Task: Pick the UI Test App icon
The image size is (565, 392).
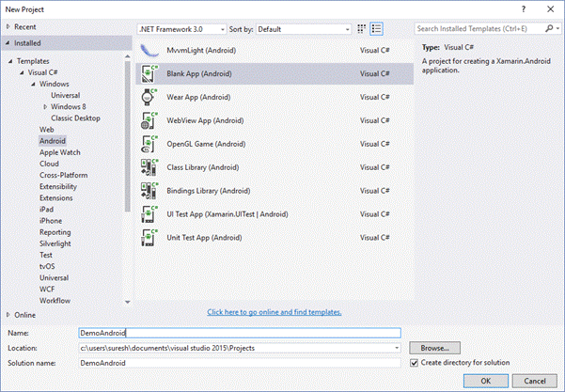Action: (x=149, y=214)
